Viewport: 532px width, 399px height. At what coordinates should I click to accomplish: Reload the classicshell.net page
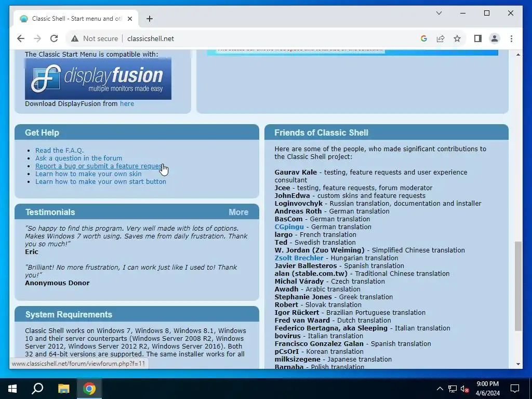(x=54, y=38)
